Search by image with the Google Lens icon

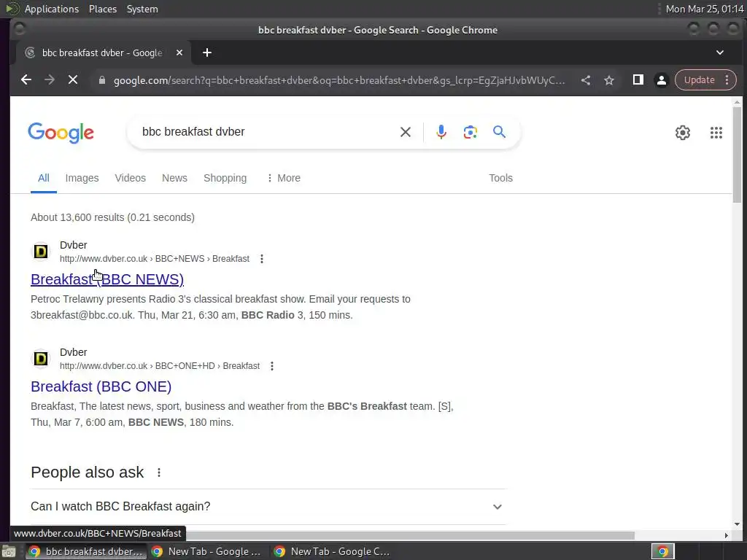click(x=471, y=132)
